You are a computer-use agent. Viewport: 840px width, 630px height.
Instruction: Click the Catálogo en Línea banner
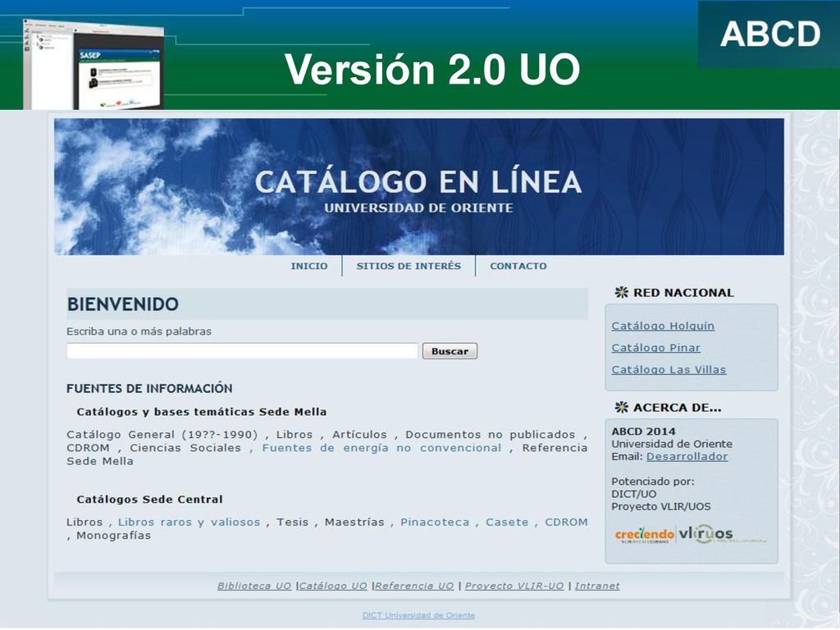[419, 187]
